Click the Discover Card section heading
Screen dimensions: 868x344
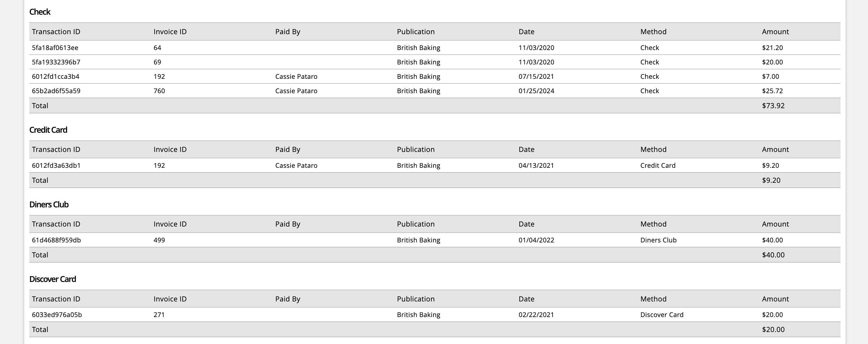(x=53, y=279)
